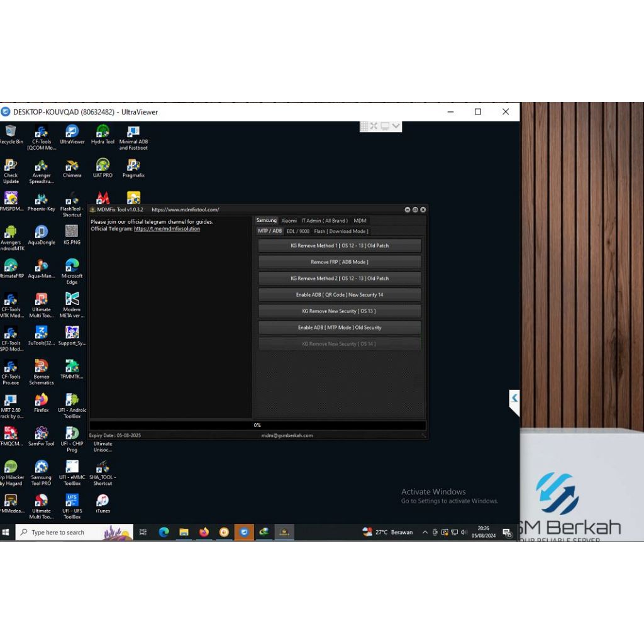Click the greyed-out KG Remove New Security OS 14 button

tap(339, 344)
